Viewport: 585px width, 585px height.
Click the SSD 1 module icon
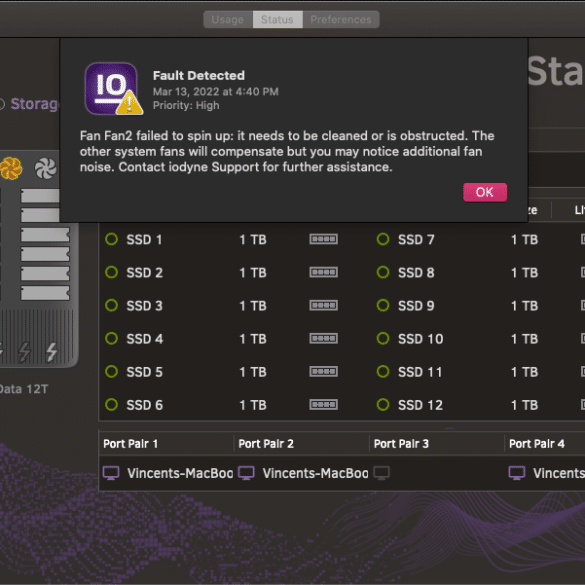click(x=323, y=239)
